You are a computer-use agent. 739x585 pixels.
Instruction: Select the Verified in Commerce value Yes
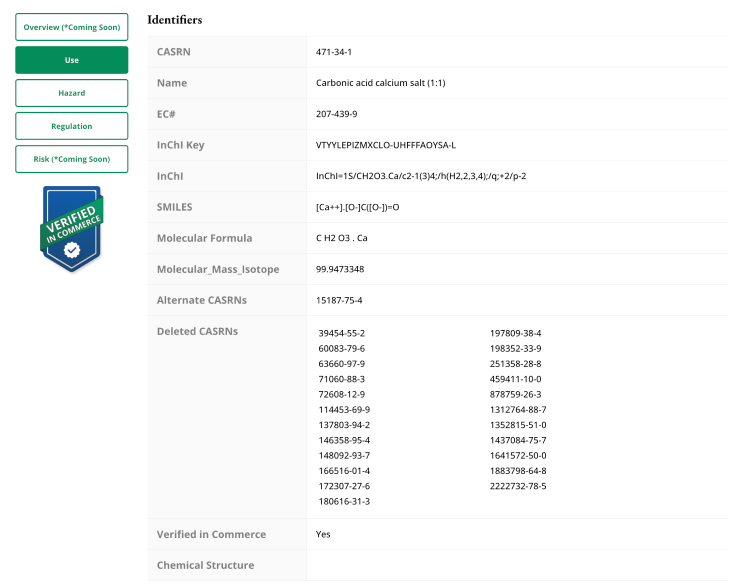point(323,535)
